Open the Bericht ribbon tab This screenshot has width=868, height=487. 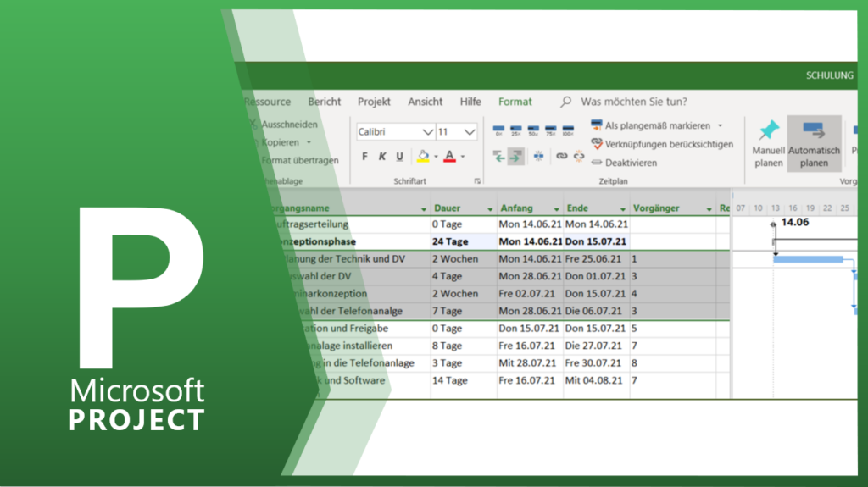tap(325, 102)
